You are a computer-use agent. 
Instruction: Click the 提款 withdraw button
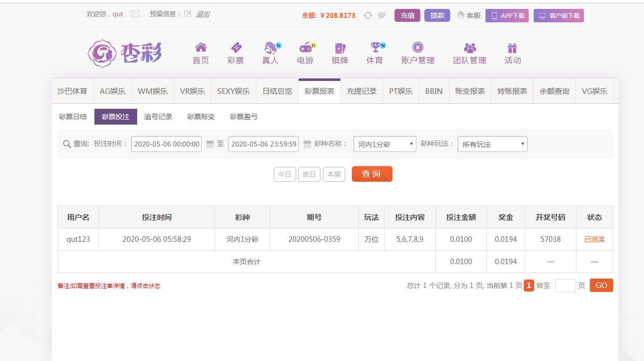pyautogui.click(x=437, y=15)
